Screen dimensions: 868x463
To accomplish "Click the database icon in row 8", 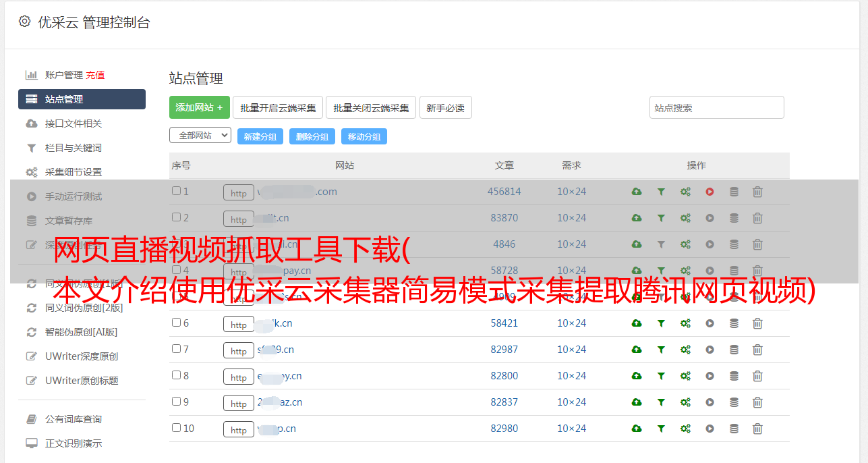I will [x=734, y=376].
